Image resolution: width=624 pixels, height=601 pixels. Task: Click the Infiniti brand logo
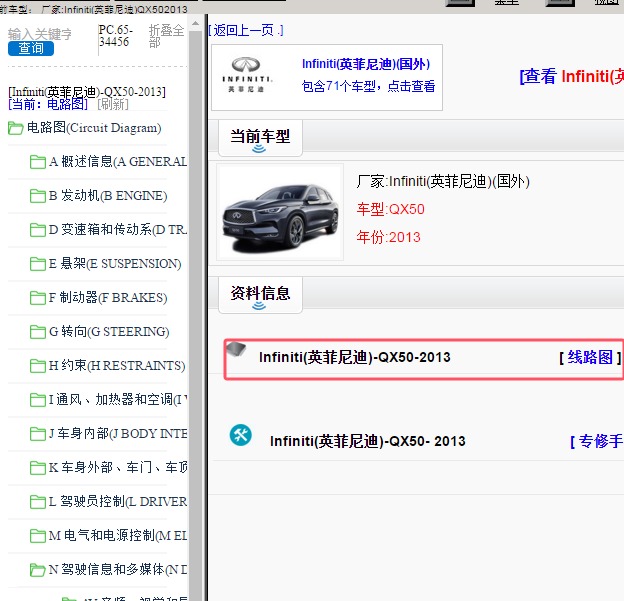[247, 75]
